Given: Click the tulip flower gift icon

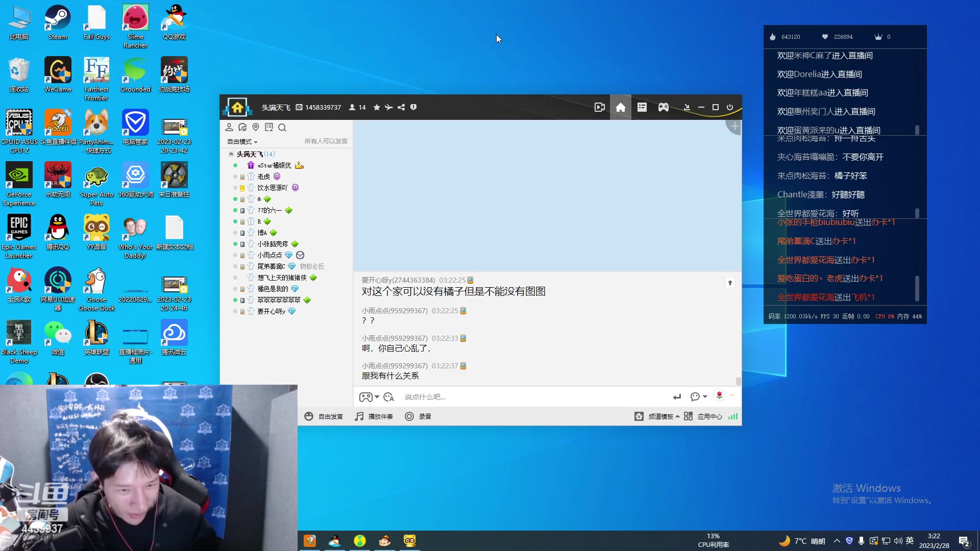Looking at the screenshot, I should coord(719,395).
